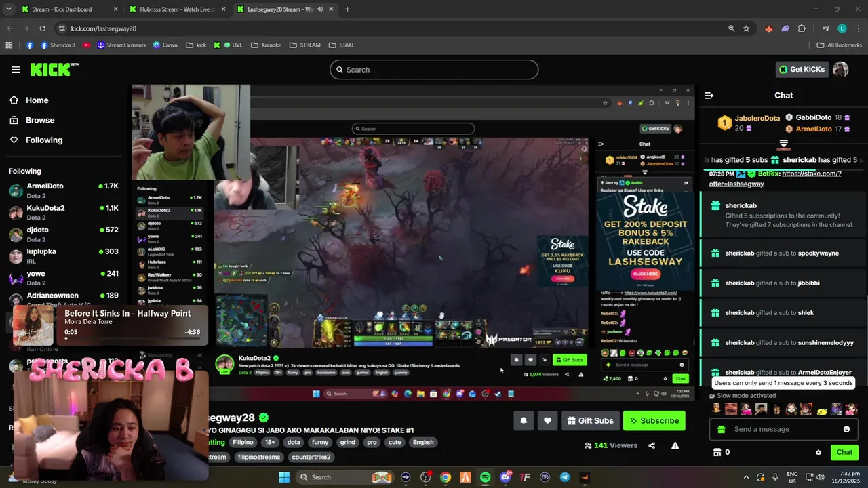Switch to Hubrisss Stream tab
Viewport: 868px width, 488px height.
click(x=177, y=9)
